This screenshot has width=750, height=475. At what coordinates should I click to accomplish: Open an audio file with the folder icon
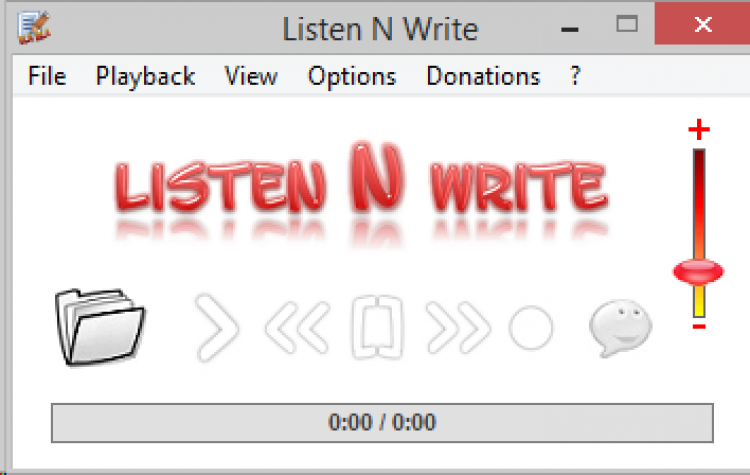tap(100, 327)
